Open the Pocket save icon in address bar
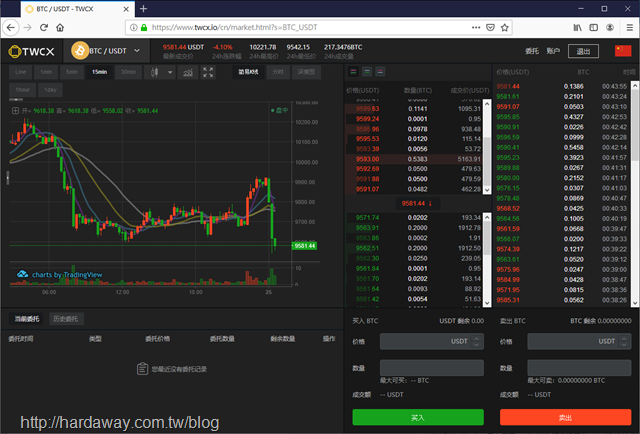The image size is (640, 434). point(490,27)
